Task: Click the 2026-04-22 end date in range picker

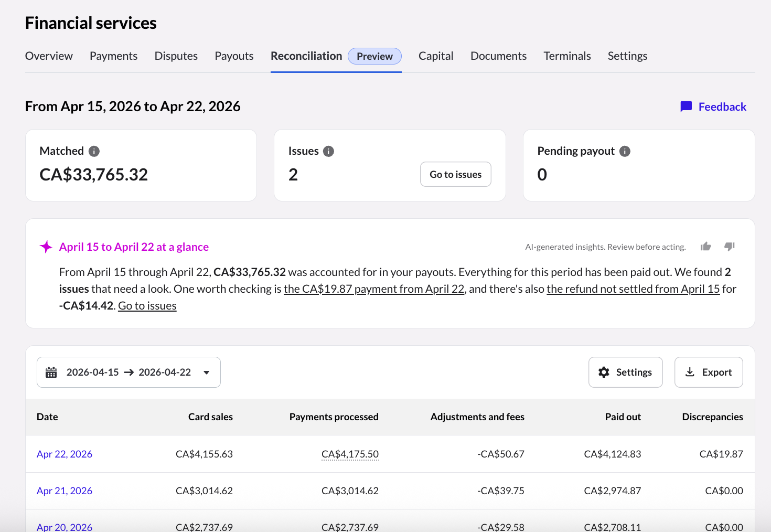Action: coord(165,373)
